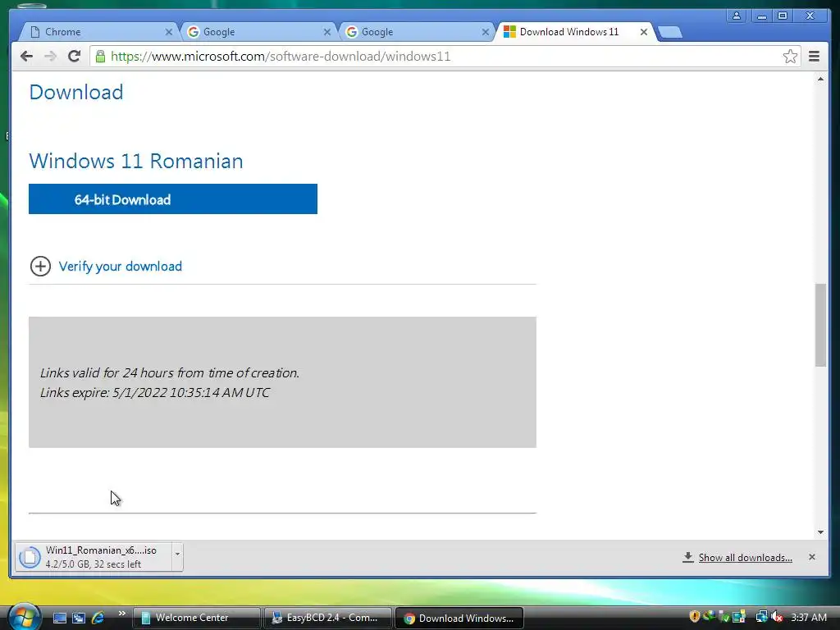
Task: Click the security shield tray icon
Action: click(x=694, y=617)
